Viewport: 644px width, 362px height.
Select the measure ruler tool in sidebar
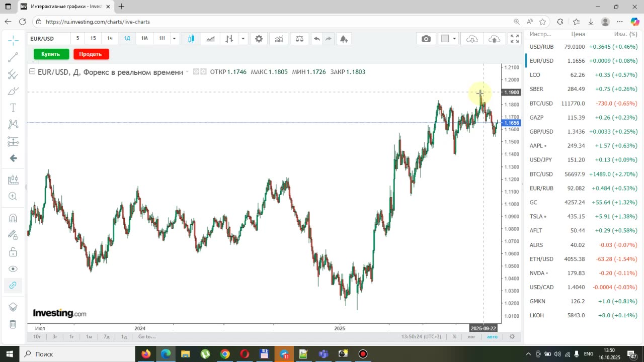coord(13,179)
